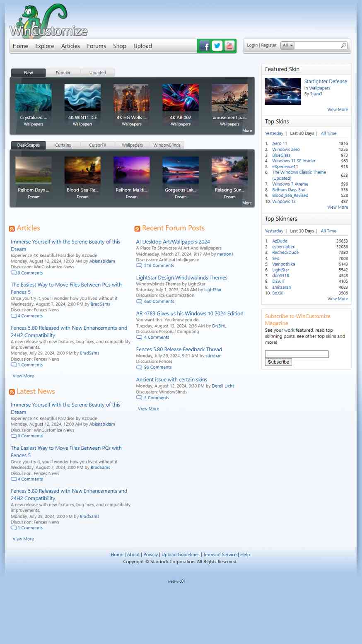362x644 pixels.
Task: Open the Explore menu
Action: click(x=45, y=46)
